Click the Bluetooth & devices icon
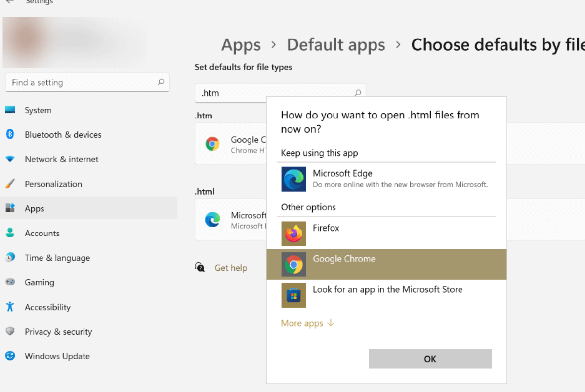 10,134
